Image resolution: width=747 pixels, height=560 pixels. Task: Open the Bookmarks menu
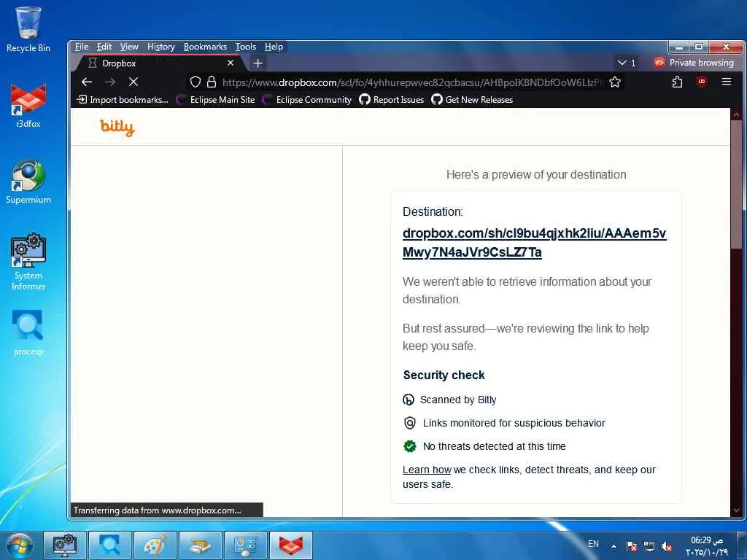click(x=205, y=47)
